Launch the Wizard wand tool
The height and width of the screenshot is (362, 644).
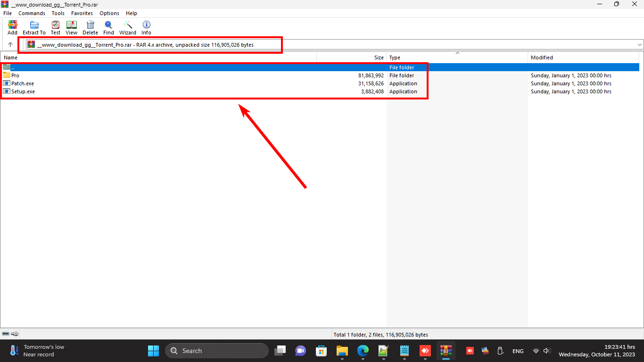[x=128, y=28]
